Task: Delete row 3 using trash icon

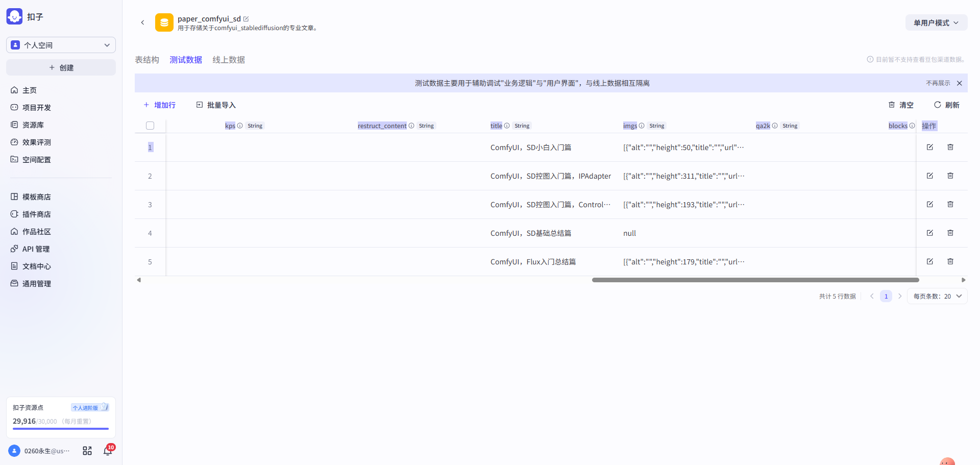Action: tap(950, 204)
